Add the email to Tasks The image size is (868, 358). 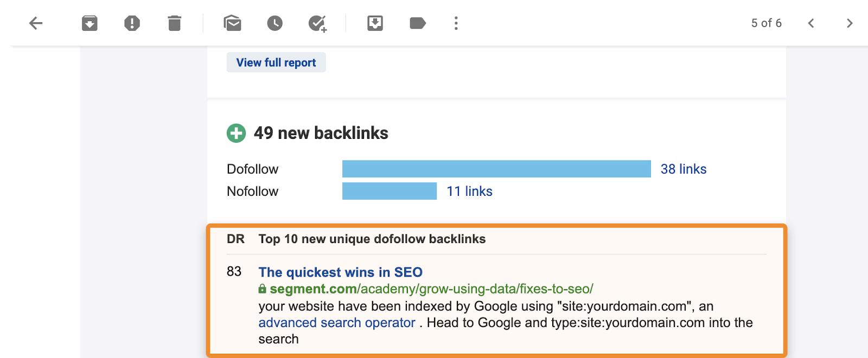[317, 23]
